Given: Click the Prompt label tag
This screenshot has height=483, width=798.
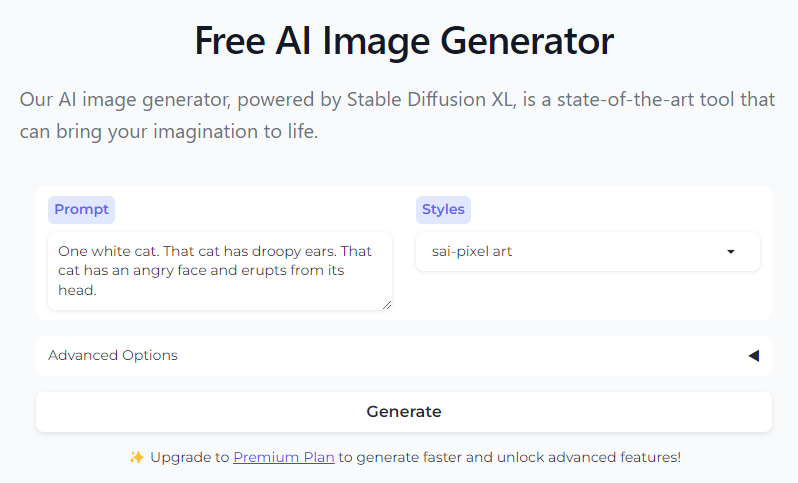Looking at the screenshot, I should [x=81, y=209].
